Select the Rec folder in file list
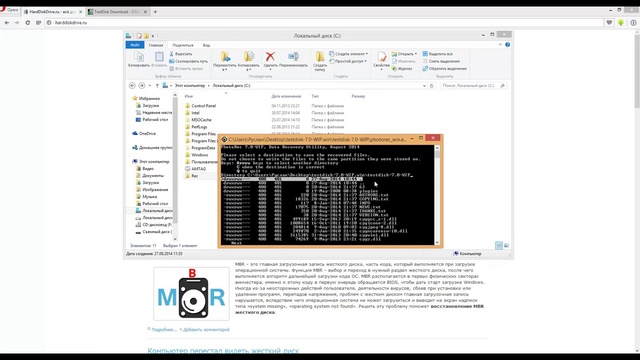640x360 pixels. tap(191, 176)
